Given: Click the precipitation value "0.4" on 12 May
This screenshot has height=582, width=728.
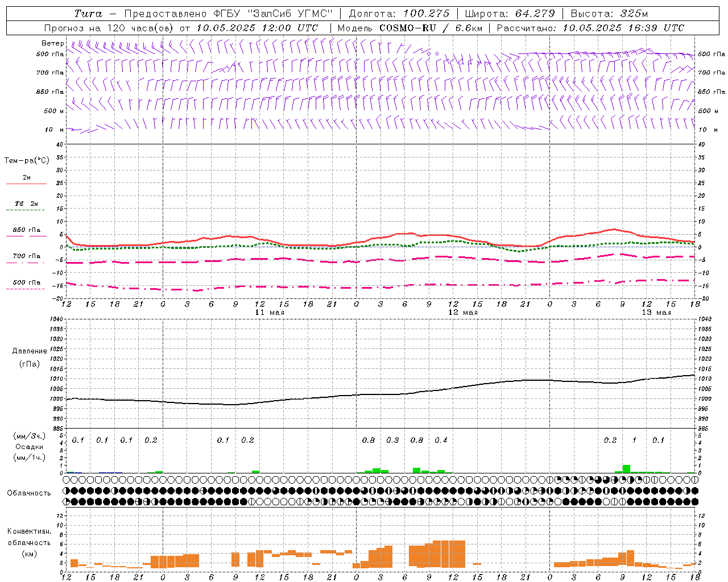Looking at the screenshot, I should tap(441, 440).
